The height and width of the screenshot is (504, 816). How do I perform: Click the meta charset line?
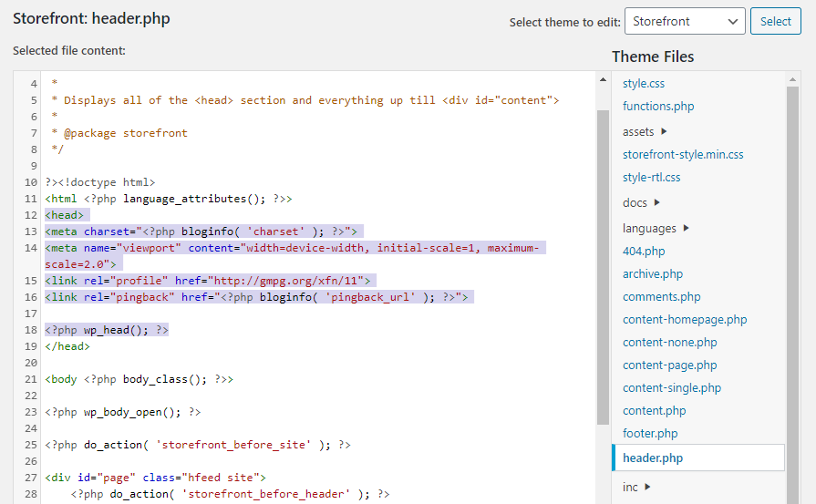click(x=201, y=231)
